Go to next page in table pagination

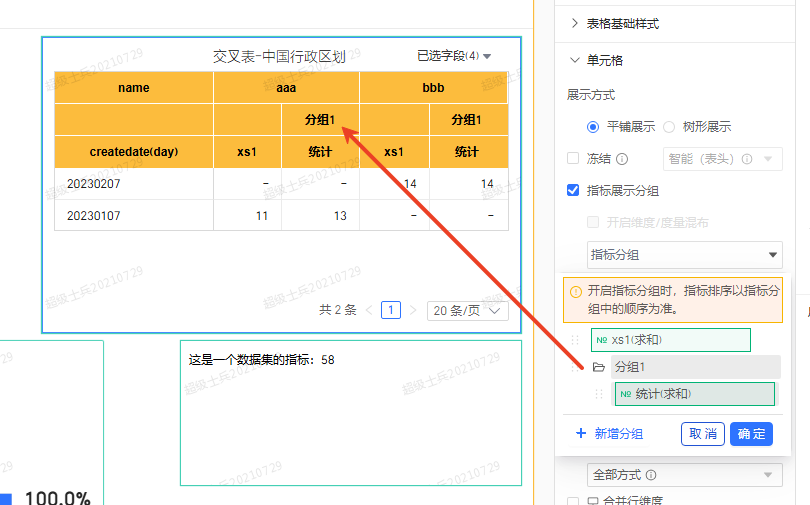coord(412,310)
